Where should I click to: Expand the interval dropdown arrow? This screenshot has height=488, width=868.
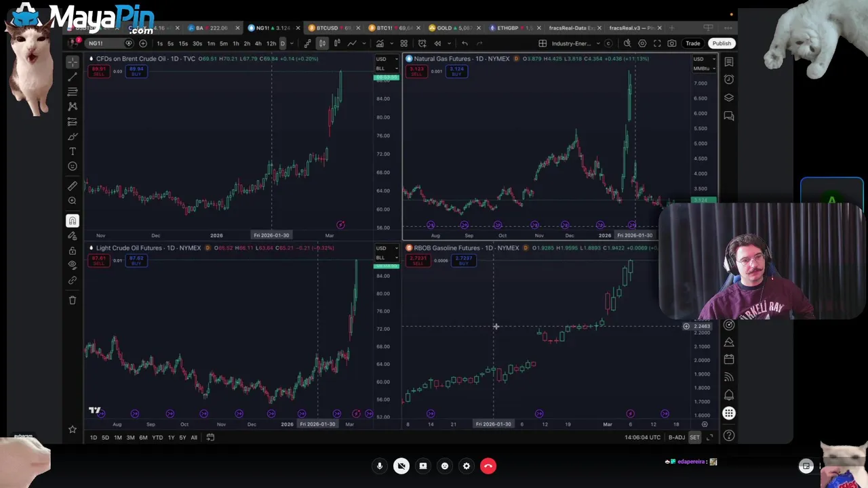click(x=292, y=43)
